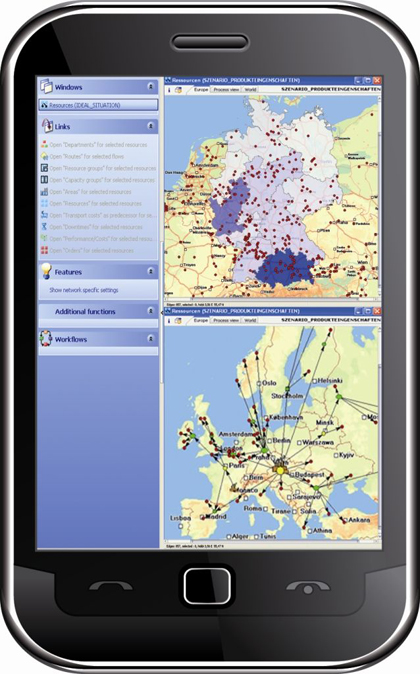The height and width of the screenshot is (674, 420).
Task: Tap the phone's end call button
Action: click(x=308, y=587)
